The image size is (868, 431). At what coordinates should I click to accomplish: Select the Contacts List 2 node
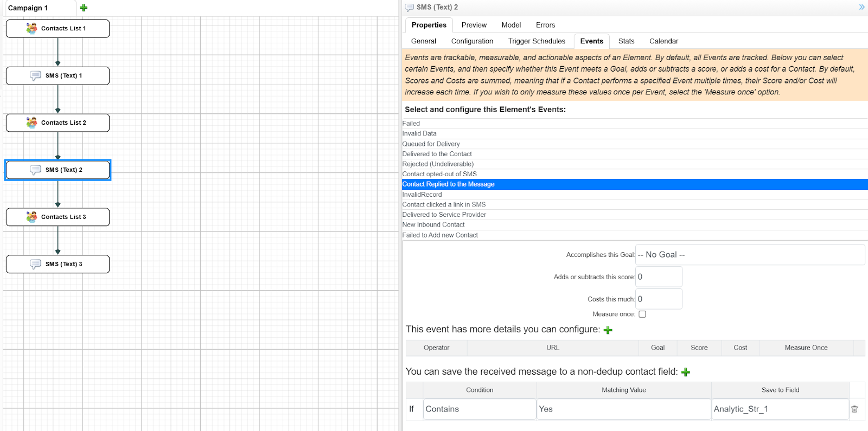58,123
